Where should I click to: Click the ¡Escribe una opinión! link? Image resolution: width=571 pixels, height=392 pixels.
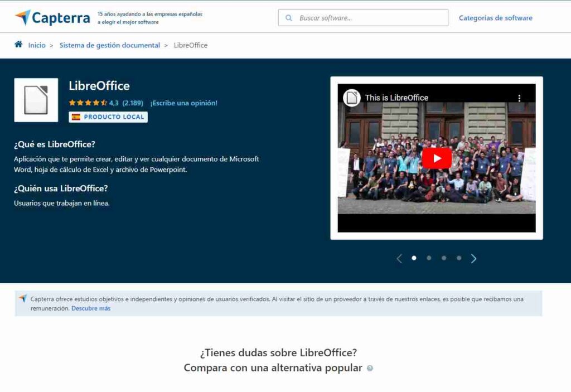[x=183, y=103]
